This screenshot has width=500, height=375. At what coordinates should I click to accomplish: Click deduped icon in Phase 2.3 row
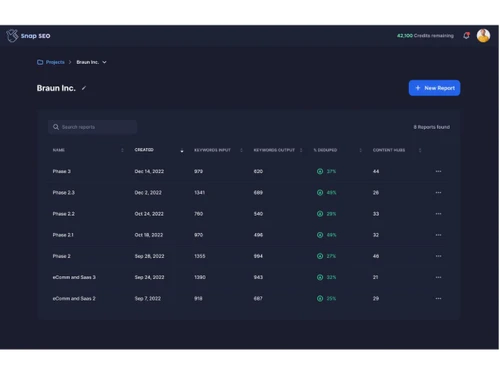tap(320, 193)
